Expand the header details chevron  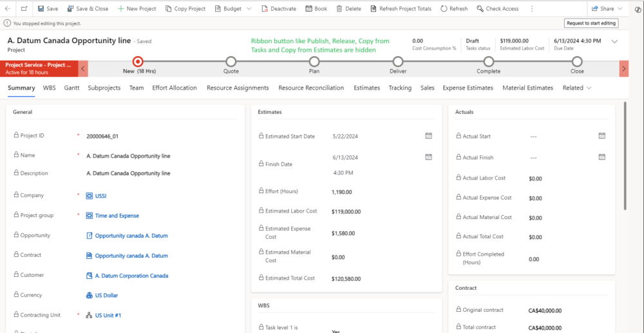[614, 42]
